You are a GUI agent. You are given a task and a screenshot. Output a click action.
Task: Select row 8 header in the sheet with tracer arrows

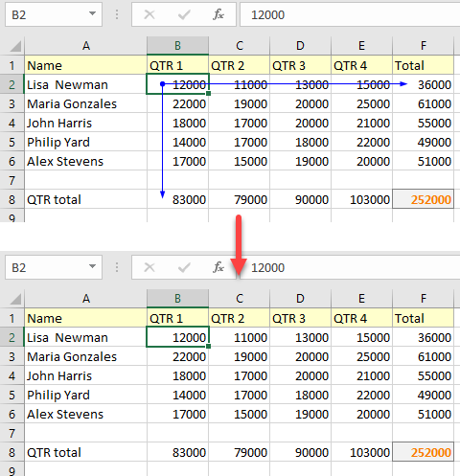(12, 199)
